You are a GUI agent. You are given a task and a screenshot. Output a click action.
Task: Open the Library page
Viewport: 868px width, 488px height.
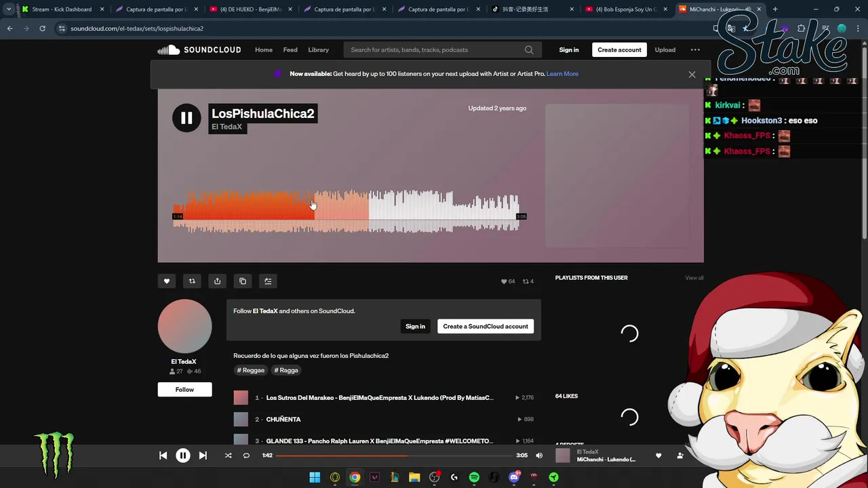pos(318,49)
